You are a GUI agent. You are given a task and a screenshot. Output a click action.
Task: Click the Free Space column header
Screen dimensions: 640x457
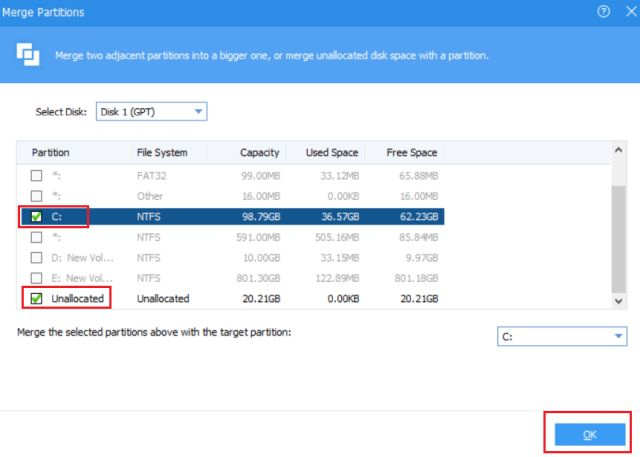click(x=411, y=153)
